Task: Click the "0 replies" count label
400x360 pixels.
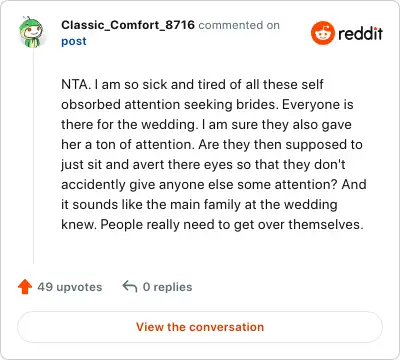Action: tap(167, 287)
